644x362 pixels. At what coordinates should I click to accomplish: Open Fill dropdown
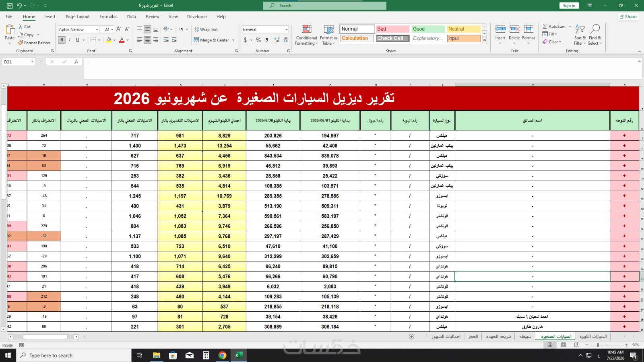point(550,34)
